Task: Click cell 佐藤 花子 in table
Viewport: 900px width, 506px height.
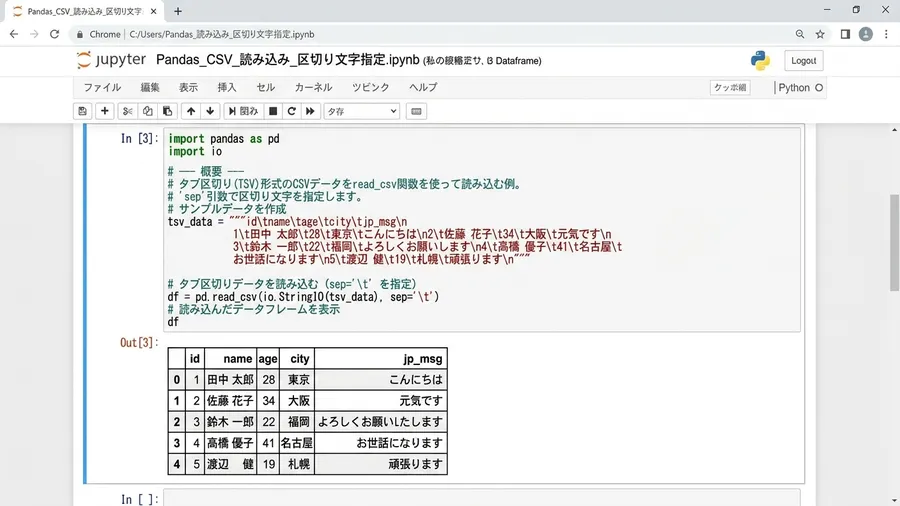Action: 230,401
